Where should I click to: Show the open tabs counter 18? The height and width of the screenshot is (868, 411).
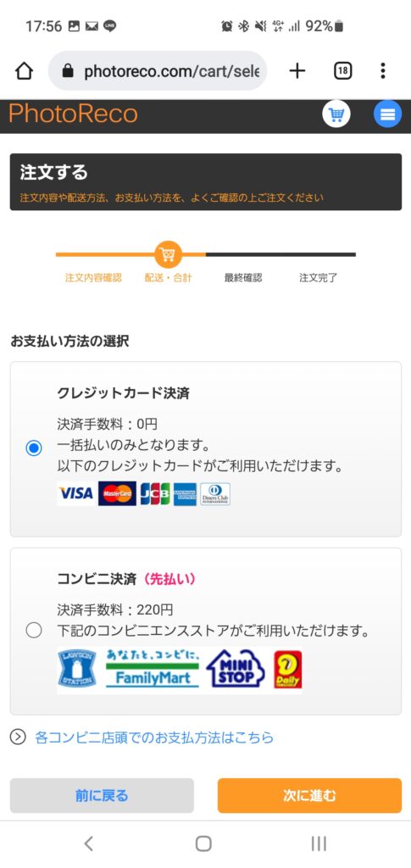pyautogui.click(x=343, y=71)
